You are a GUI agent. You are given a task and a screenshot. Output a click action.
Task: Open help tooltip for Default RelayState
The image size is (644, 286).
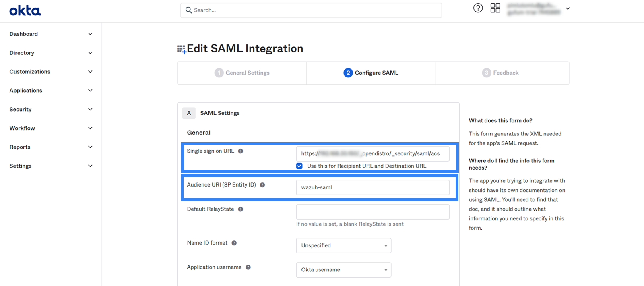coord(241,209)
